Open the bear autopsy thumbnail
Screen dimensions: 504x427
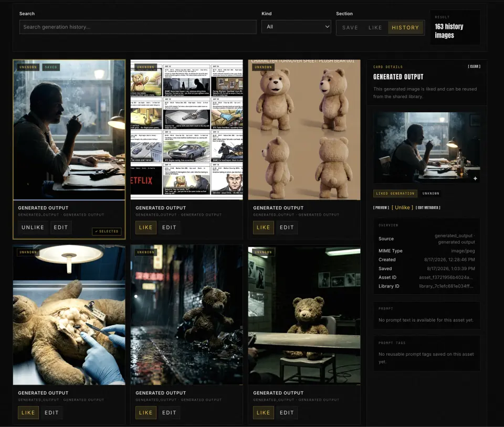click(69, 315)
